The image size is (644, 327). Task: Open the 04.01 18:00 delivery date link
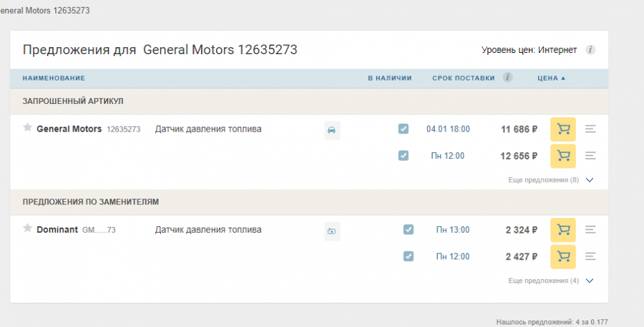(x=448, y=129)
